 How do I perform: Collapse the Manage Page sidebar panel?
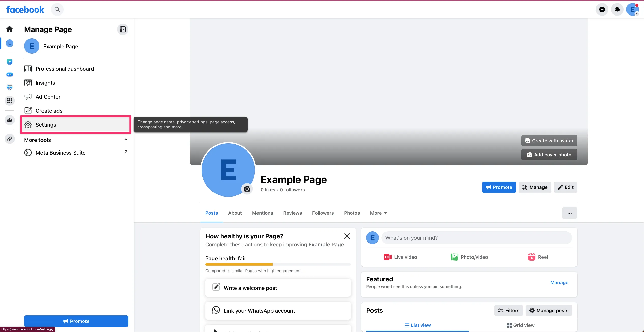(x=123, y=29)
